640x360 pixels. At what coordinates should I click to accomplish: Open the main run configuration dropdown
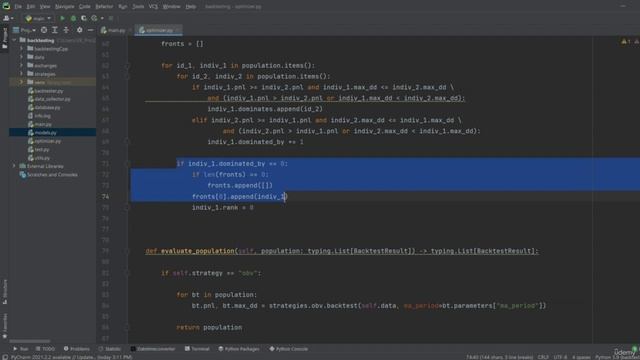(38, 18)
